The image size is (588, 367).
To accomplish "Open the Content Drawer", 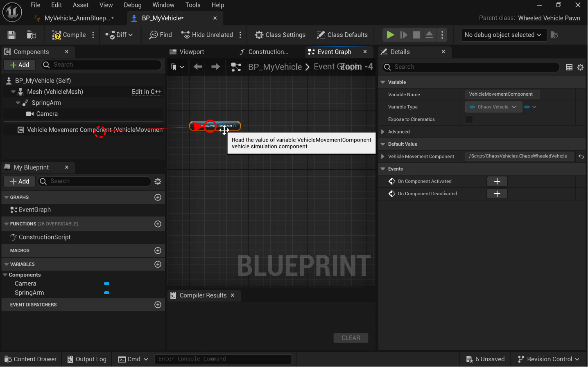I will click(31, 359).
